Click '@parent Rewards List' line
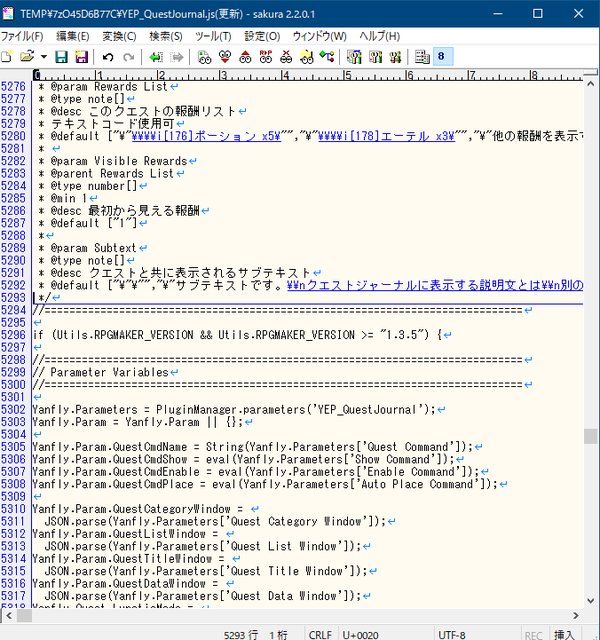This screenshot has width=600, height=640. tap(112, 173)
